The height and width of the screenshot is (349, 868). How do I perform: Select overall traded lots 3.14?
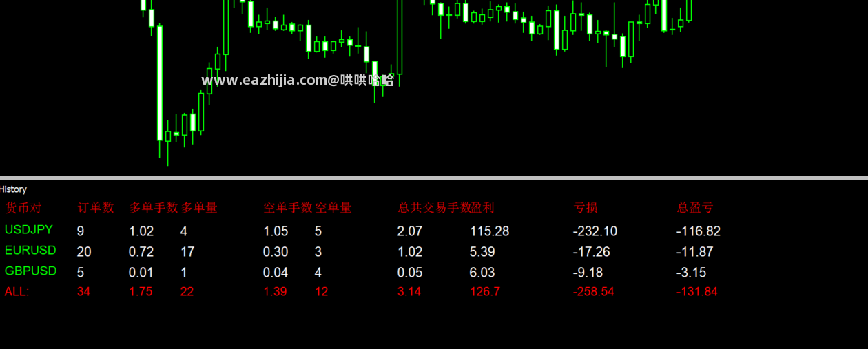pos(409,292)
